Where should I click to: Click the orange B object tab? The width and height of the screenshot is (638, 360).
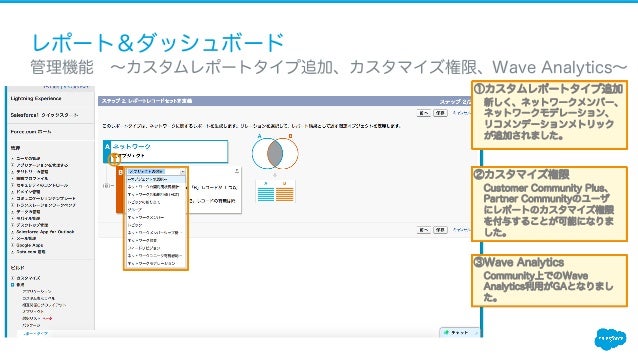coord(120,190)
